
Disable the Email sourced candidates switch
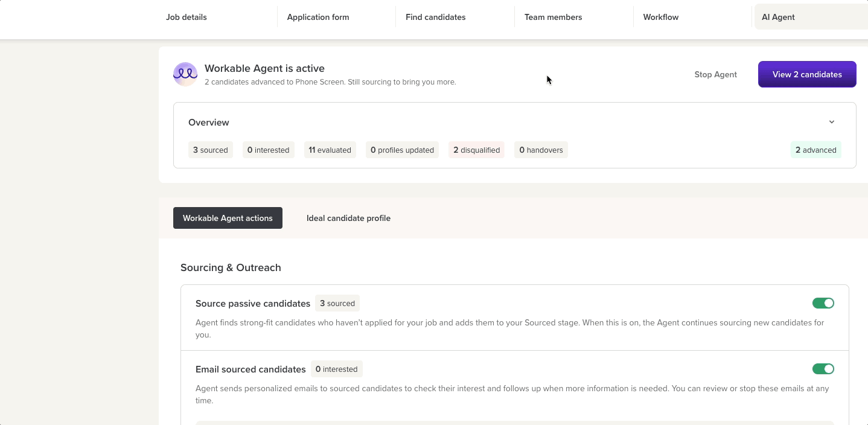[x=823, y=369]
